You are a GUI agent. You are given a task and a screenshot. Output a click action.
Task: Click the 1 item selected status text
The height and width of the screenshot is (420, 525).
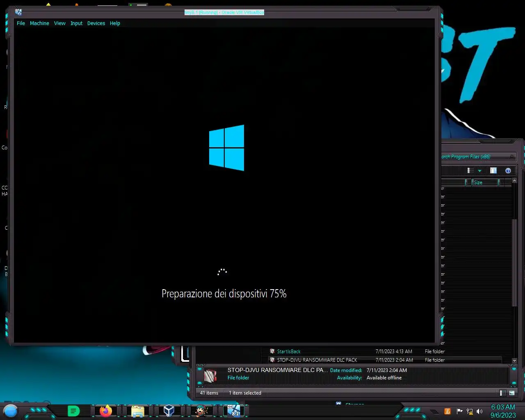pos(245,393)
